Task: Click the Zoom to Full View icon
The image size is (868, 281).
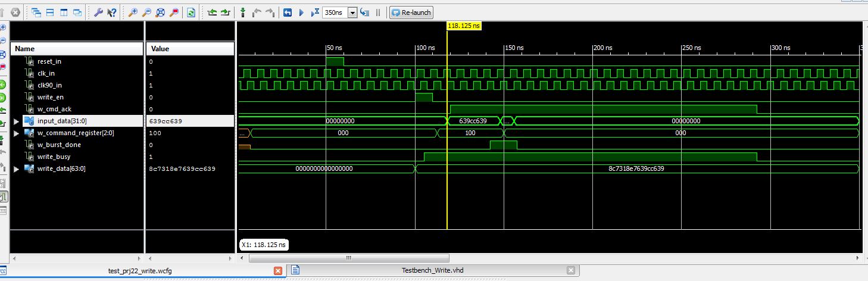Action: 160,12
